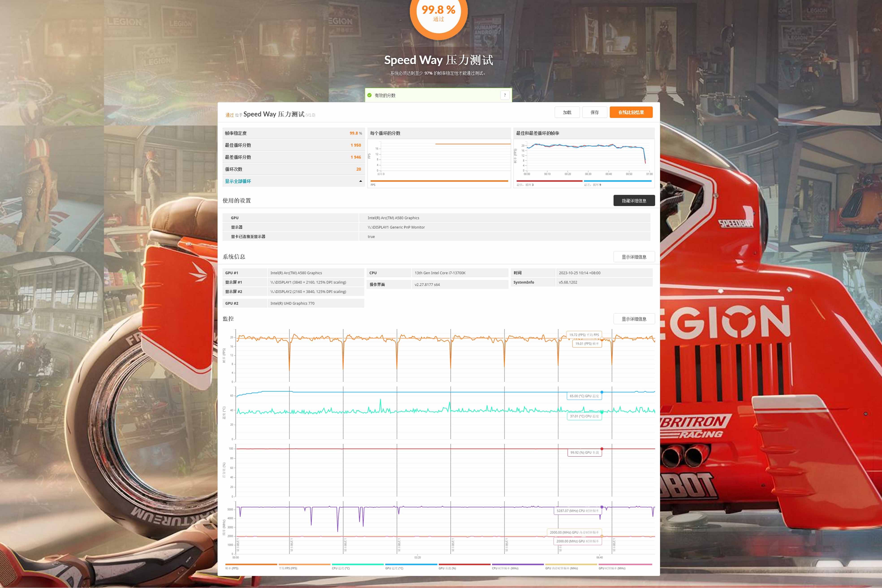
Task: Click the \\.\DISPLAY1 Generic PnP Monitor value
Action: [396, 227]
